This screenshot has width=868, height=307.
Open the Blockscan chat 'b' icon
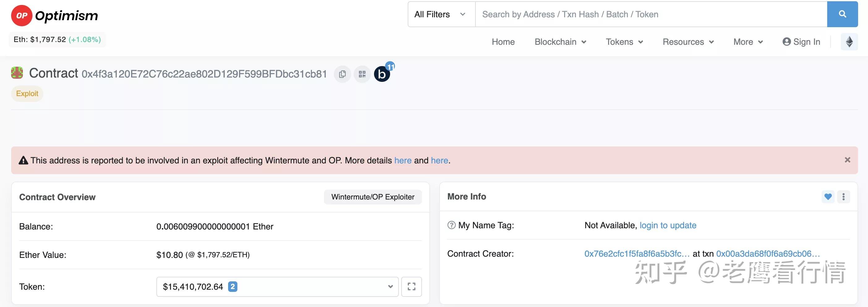click(382, 74)
